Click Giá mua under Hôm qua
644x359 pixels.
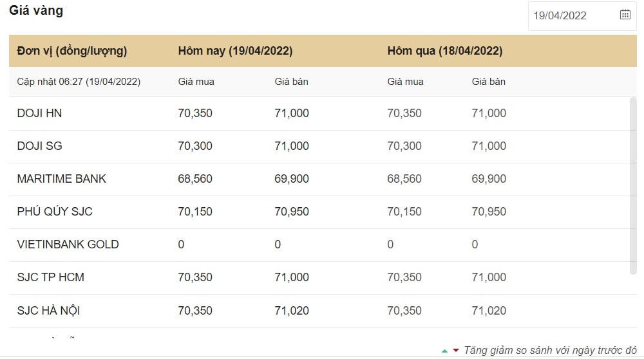click(405, 82)
